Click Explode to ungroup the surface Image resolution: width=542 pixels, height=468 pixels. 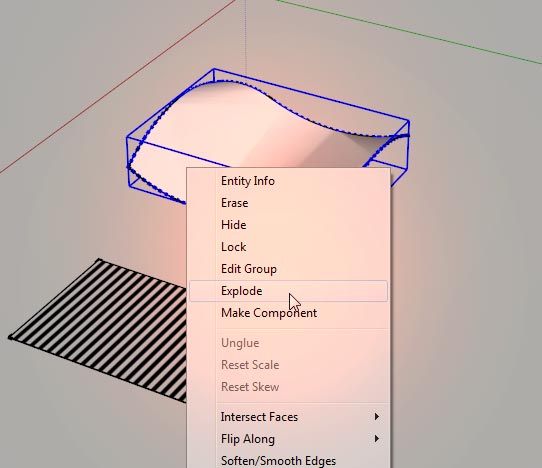[x=288, y=291]
